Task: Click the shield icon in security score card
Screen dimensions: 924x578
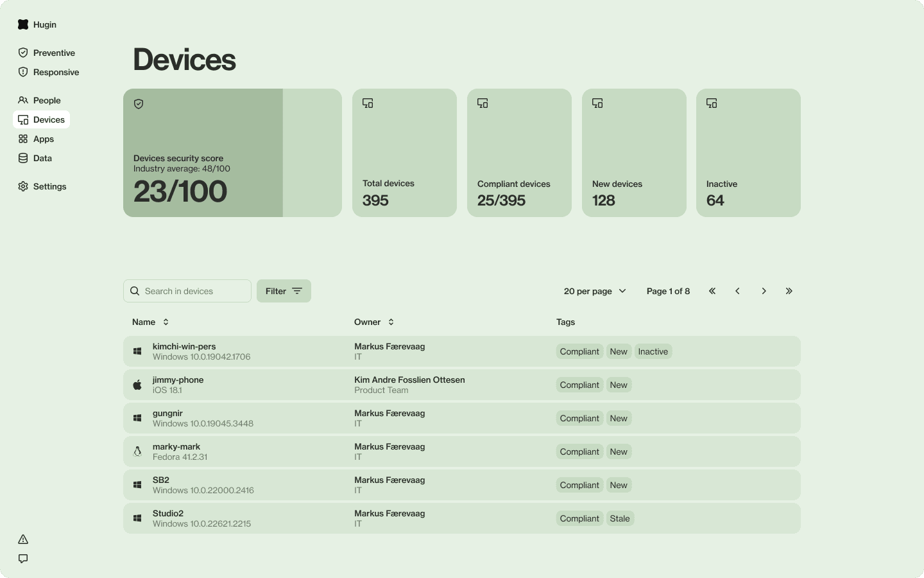Action: (x=139, y=104)
